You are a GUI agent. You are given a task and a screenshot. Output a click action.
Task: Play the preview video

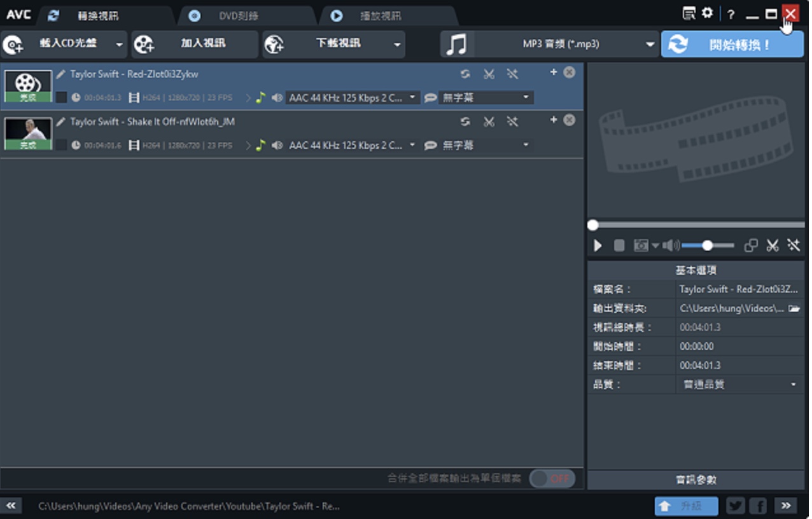[x=598, y=246]
